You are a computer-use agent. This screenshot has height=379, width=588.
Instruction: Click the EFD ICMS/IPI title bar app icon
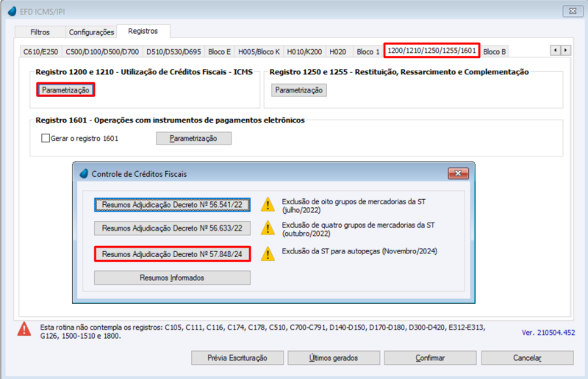(12, 11)
